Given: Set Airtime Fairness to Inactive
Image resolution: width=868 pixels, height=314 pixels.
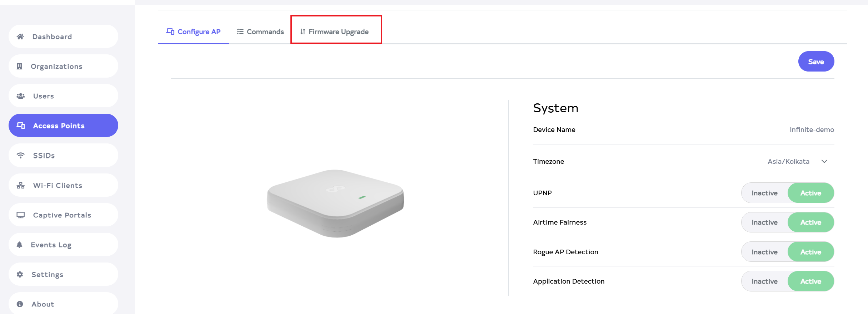Looking at the screenshot, I should click(764, 222).
